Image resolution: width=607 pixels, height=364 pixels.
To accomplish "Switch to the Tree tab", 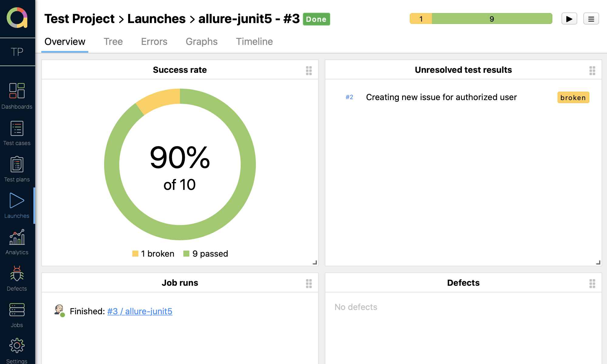I will tap(113, 42).
